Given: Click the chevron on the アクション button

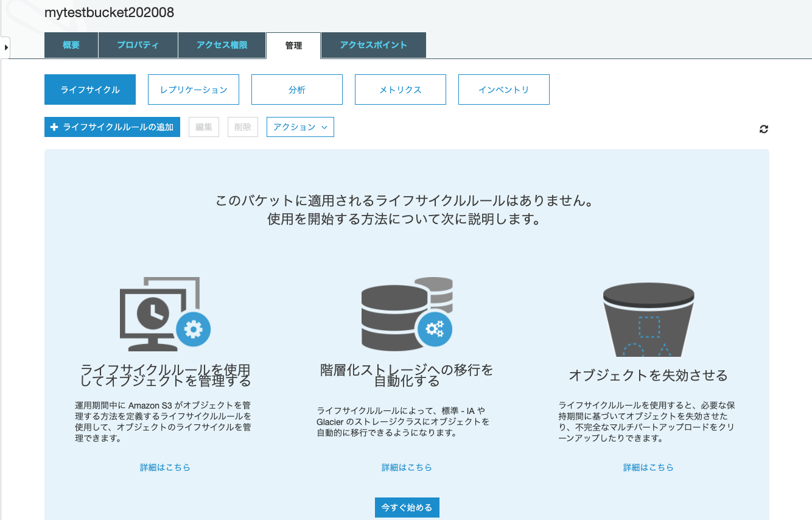Looking at the screenshot, I should point(325,127).
